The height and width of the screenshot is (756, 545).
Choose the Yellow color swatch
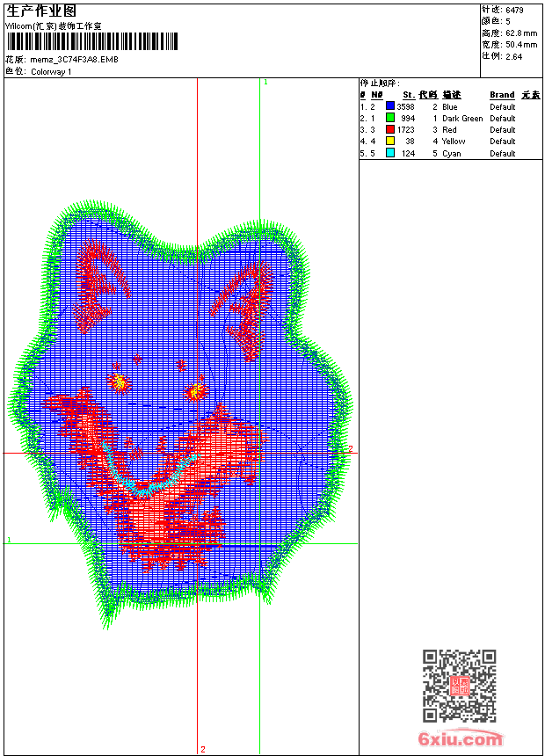(390, 141)
